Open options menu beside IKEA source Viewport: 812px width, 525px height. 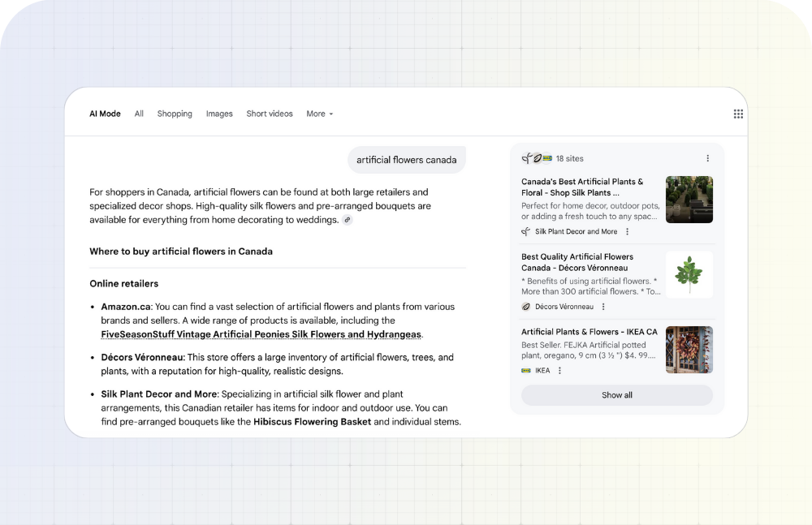(559, 371)
